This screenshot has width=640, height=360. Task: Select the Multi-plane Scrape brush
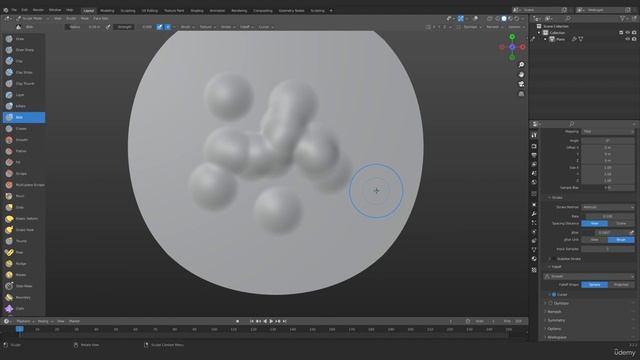click(x=24, y=185)
